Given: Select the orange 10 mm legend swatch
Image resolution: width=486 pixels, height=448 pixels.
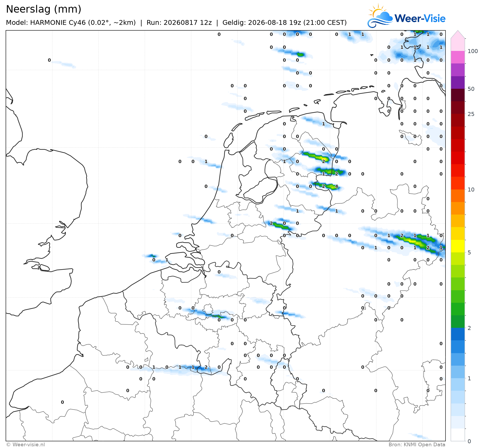Looking at the screenshot, I should point(458,196).
